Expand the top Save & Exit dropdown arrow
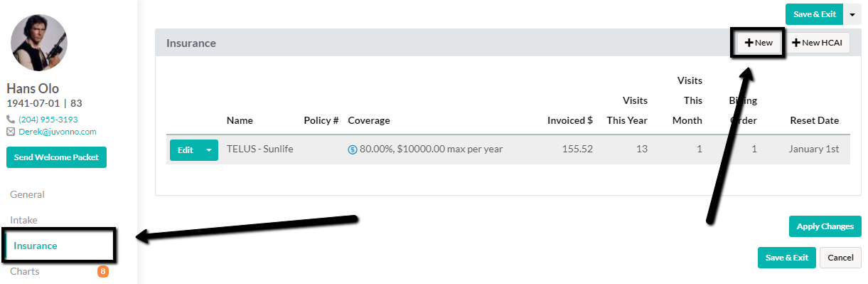This screenshot has width=868, height=284. tap(852, 14)
